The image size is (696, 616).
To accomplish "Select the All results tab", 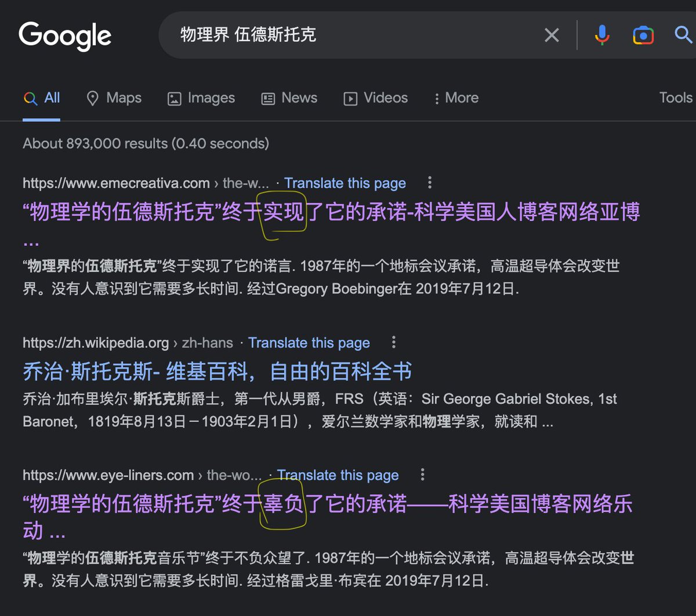I will pos(42,98).
